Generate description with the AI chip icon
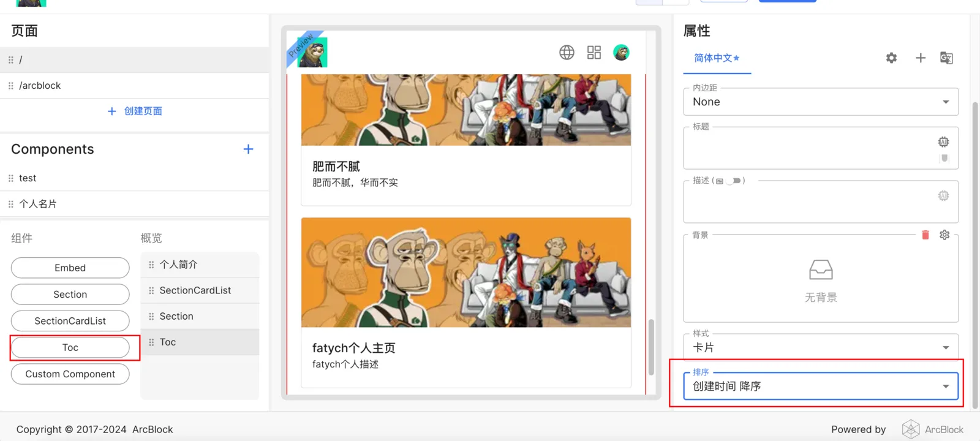 (943, 196)
